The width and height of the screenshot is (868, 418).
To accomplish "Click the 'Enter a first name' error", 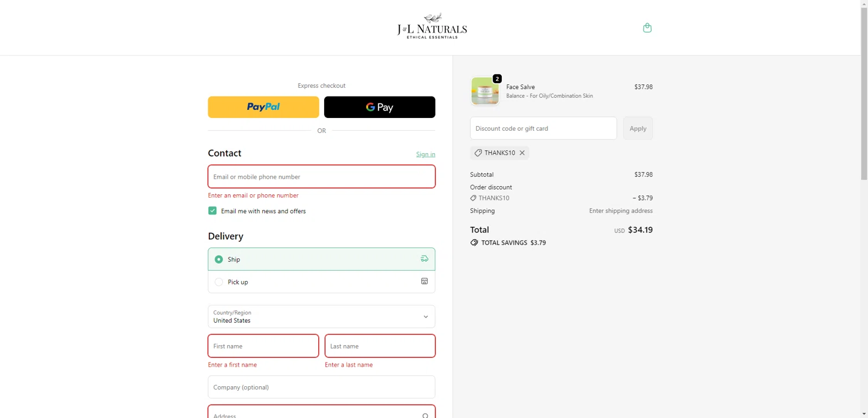I will click(233, 365).
